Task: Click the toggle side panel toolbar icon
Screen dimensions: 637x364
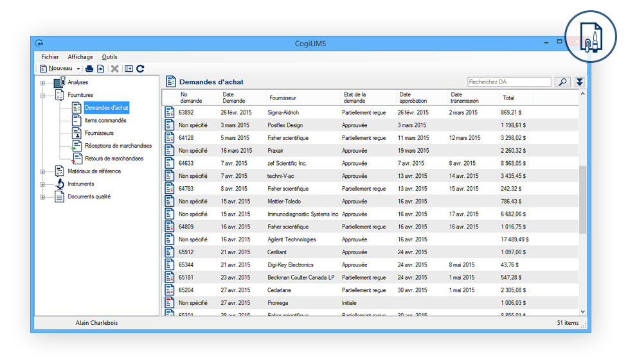Action: pyautogui.click(x=129, y=69)
